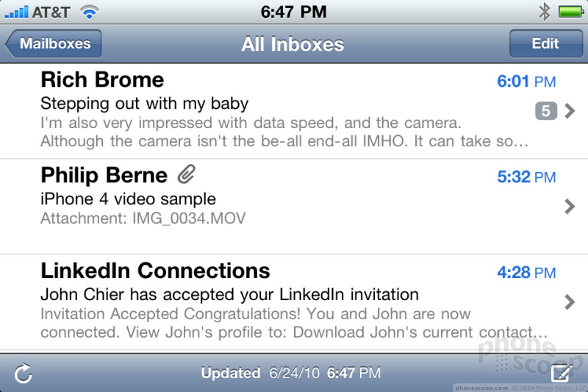Image resolution: width=588 pixels, height=392 pixels.
Task: Tap the All Inboxes title
Action: point(293,44)
